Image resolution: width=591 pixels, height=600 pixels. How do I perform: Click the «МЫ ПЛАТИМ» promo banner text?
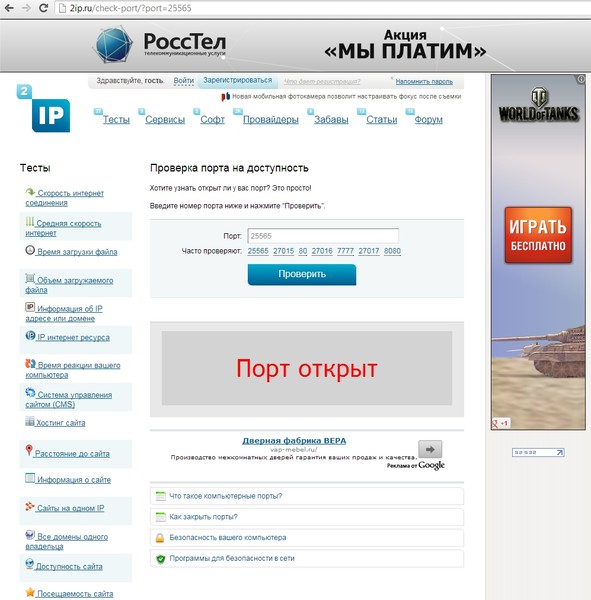(x=405, y=51)
